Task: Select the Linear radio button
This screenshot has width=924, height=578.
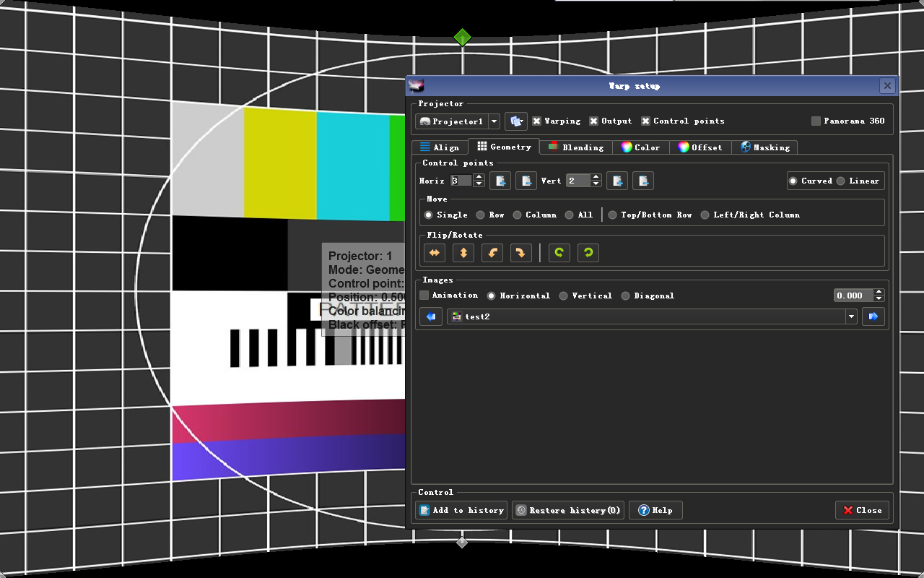Action: (x=840, y=181)
